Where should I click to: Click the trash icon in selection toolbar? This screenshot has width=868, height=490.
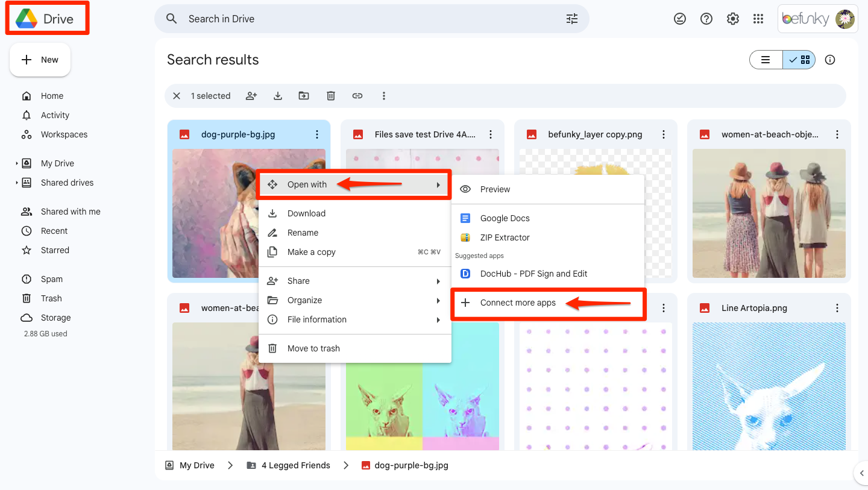click(x=331, y=96)
